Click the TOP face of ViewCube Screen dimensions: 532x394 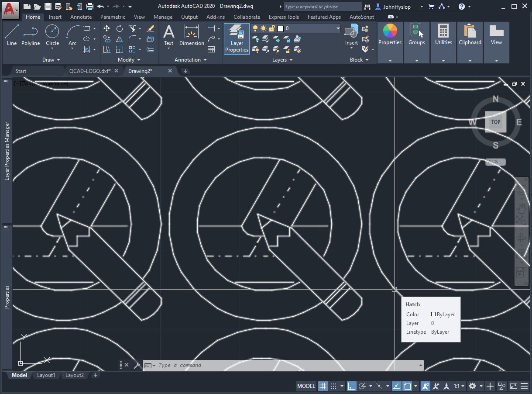click(x=495, y=122)
